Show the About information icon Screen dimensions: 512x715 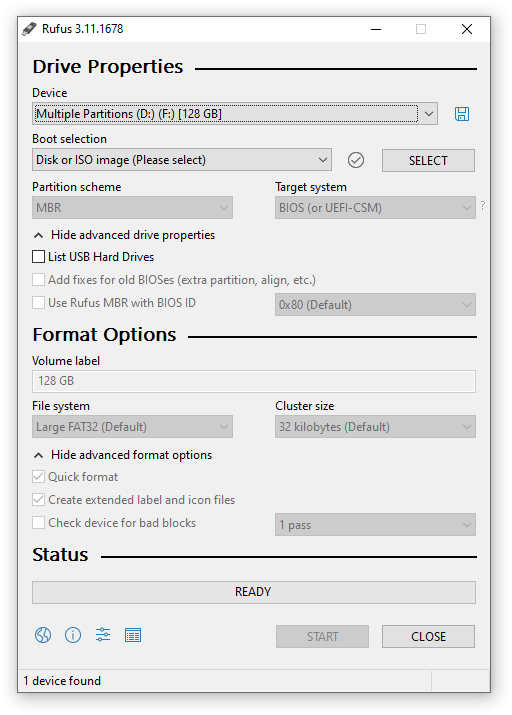pos(73,635)
